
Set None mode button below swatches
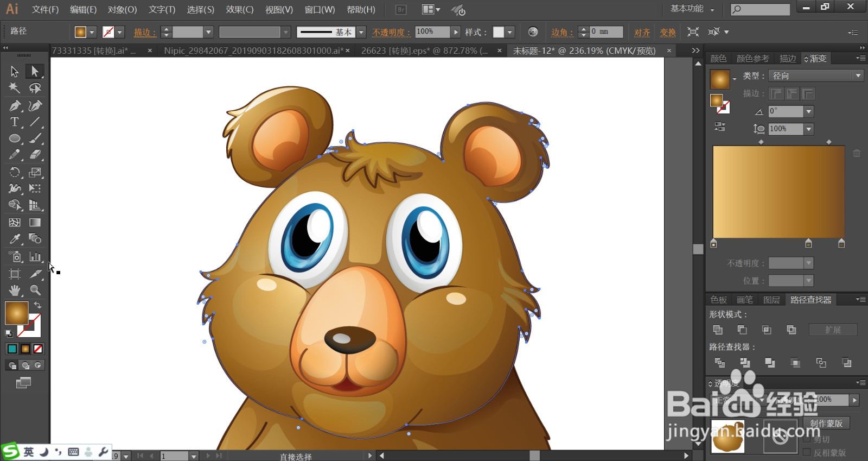click(x=38, y=349)
